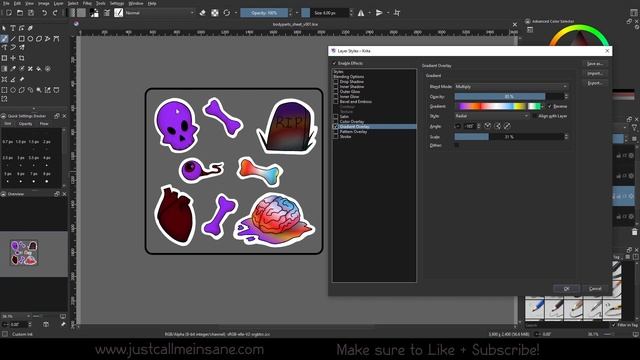Confirm layer style with OK

(x=567, y=289)
